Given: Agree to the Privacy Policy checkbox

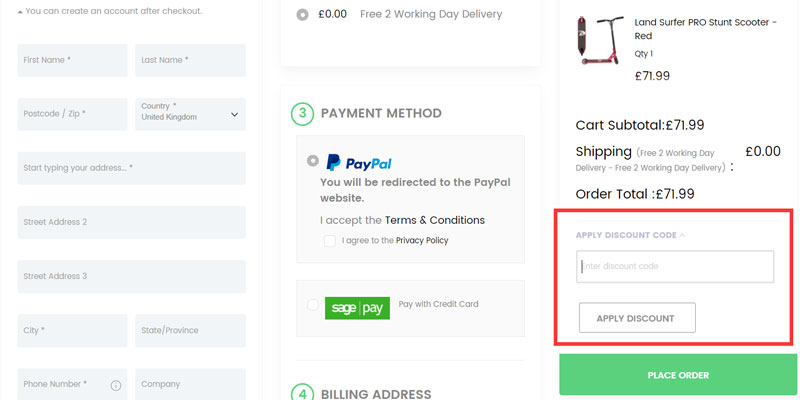Looking at the screenshot, I should (x=330, y=241).
